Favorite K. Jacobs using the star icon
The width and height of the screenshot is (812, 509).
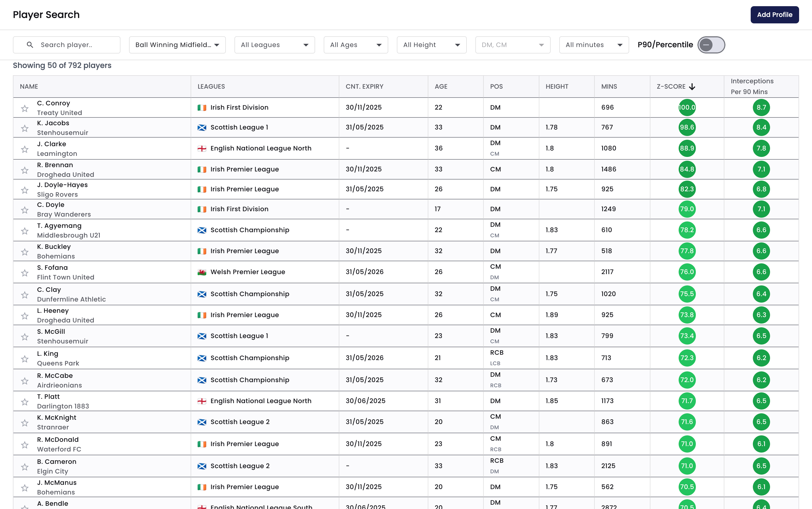(24, 128)
